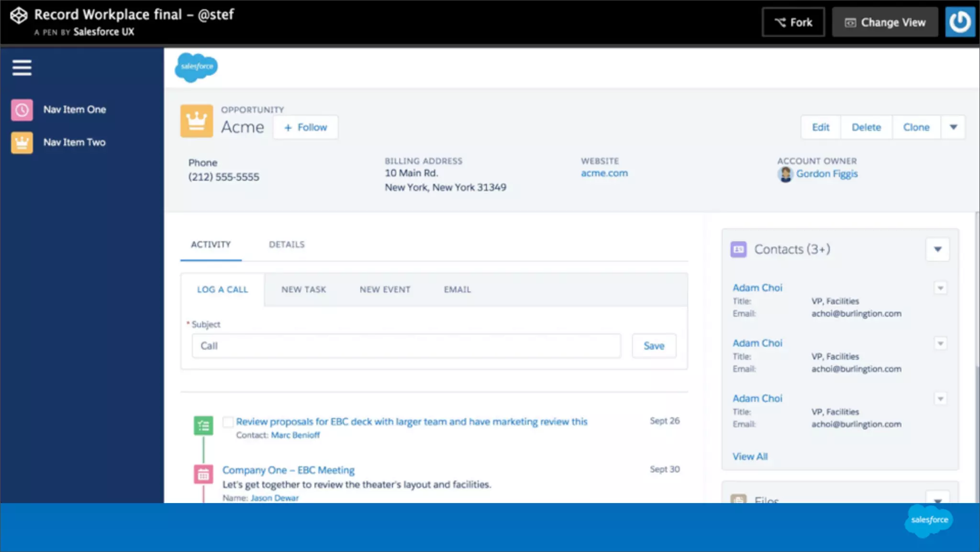
Task: Click the pink calendar event icon
Action: point(203,474)
